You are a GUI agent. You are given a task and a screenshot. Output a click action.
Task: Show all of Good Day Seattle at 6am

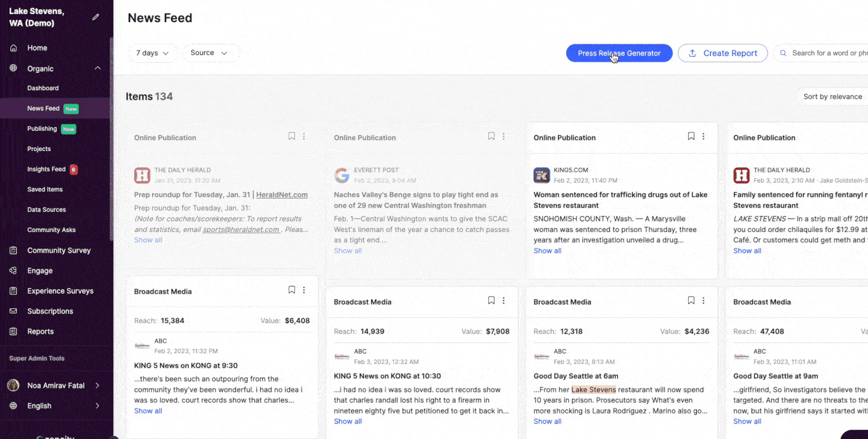[547, 421]
